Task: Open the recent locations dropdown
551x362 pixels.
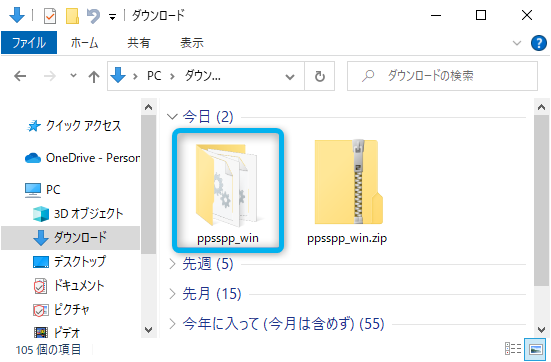Action: coord(73,75)
